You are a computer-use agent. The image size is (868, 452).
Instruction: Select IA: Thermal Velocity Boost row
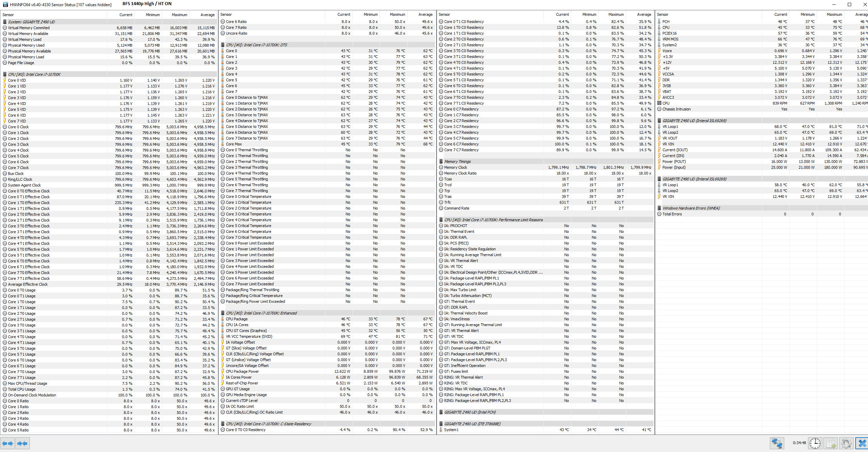pyautogui.click(x=546, y=313)
